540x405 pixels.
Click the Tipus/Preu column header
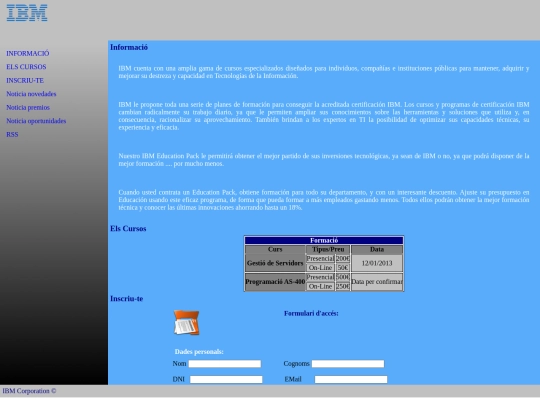pyautogui.click(x=328, y=249)
